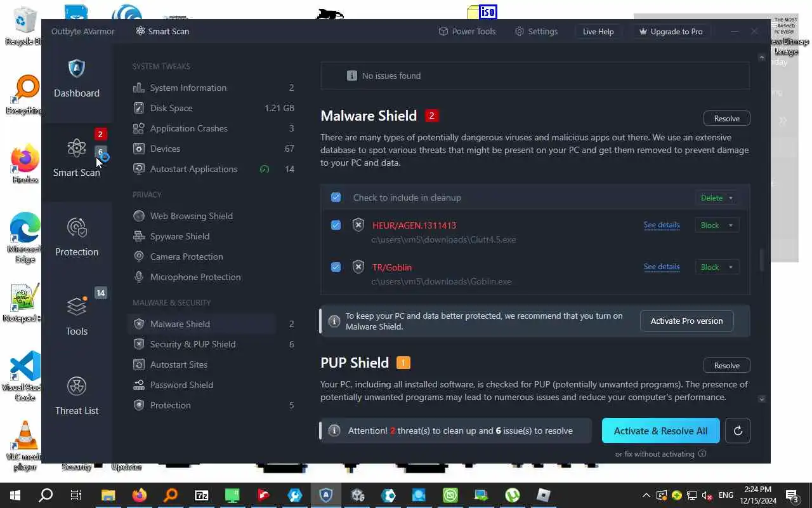Click 'or fix without activating' link

tap(655, 454)
